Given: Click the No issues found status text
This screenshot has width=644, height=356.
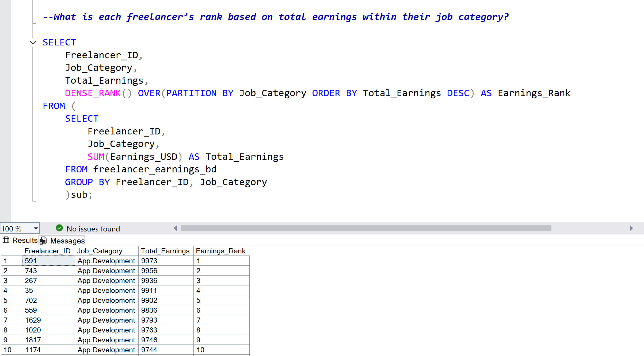Looking at the screenshot, I should 93,229.
